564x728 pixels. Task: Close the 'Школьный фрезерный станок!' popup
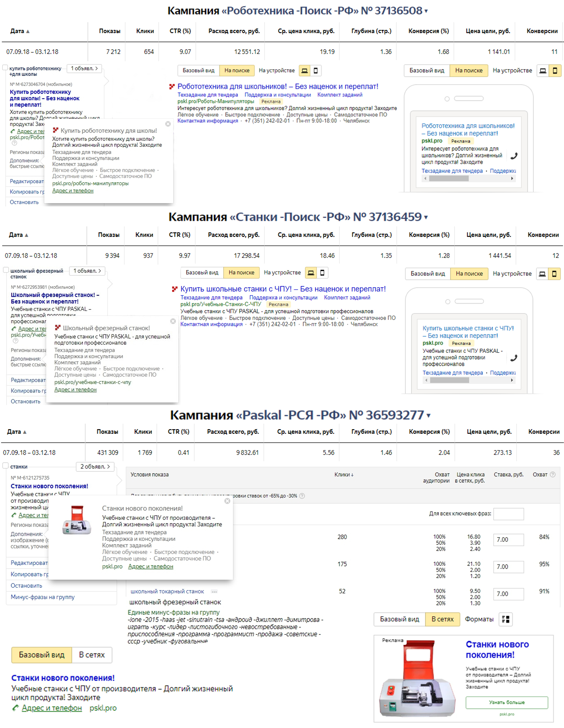[x=173, y=321]
